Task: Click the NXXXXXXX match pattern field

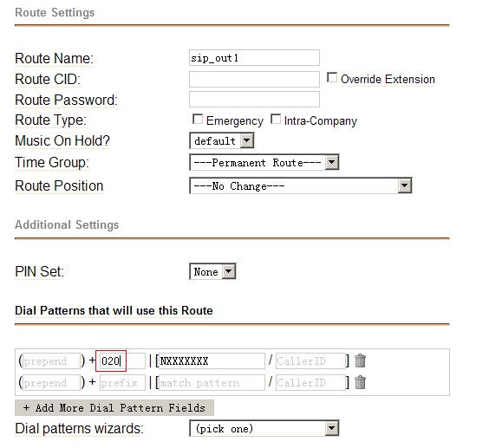Action: coord(212,361)
